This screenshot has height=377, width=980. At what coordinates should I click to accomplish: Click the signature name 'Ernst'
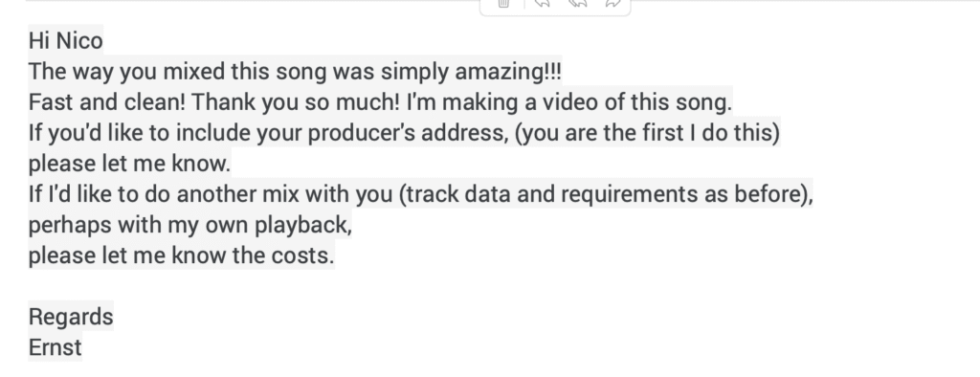[56, 347]
